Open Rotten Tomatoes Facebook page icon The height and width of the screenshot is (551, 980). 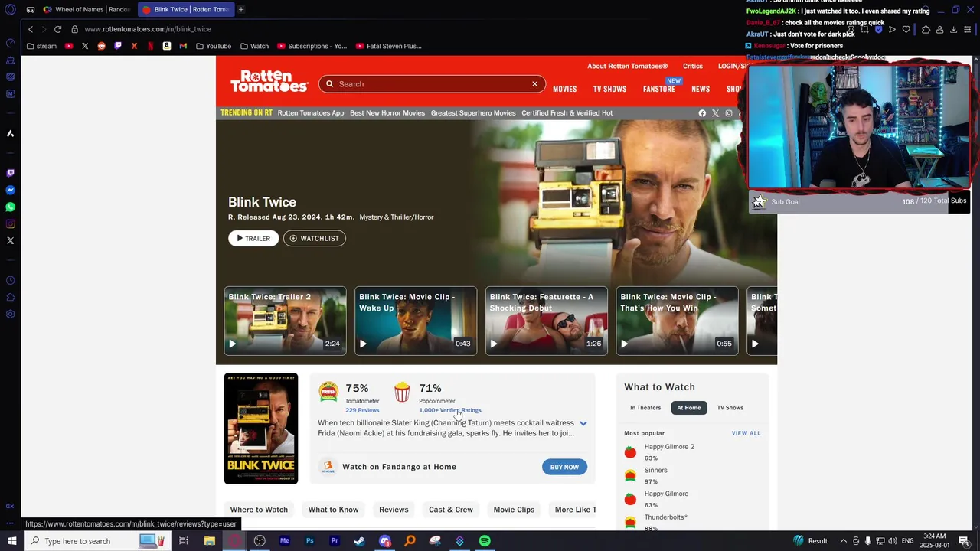[x=702, y=113]
